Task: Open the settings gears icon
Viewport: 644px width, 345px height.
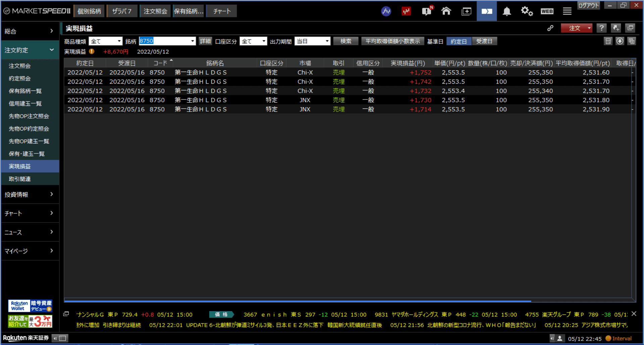Action: [x=527, y=11]
